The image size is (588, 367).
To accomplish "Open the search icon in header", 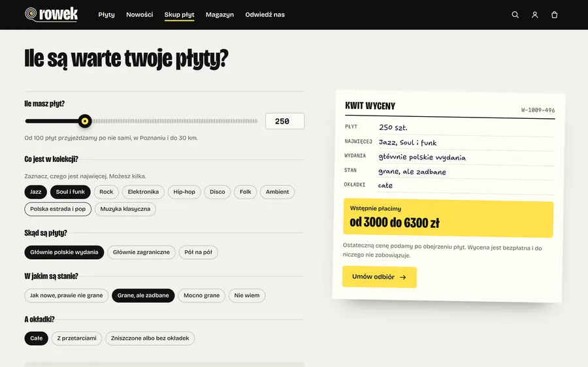I will pyautogui.click(x=515, y=14).
